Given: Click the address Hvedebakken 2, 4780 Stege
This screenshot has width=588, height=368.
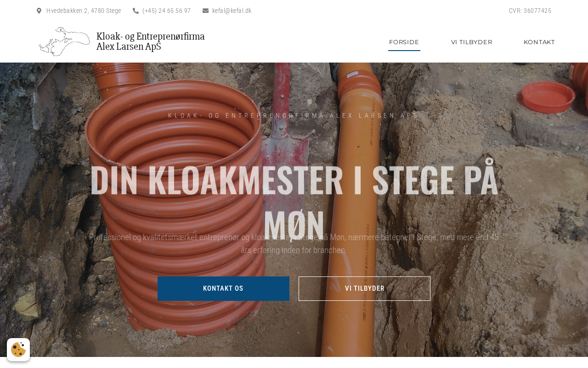Looking at the screenshot, I should pos(84,11).
